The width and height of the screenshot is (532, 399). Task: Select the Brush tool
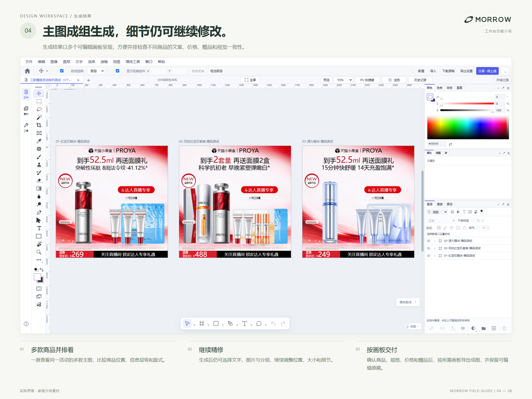[x=39, y=157]
